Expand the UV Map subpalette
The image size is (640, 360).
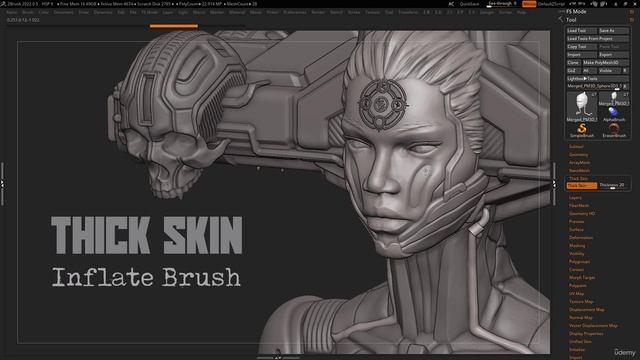tap(576, 293)
